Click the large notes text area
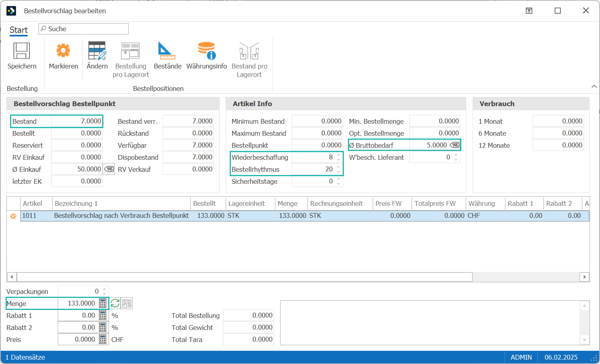The height and width of the screenshot is (364, 600). pos(430,323)
